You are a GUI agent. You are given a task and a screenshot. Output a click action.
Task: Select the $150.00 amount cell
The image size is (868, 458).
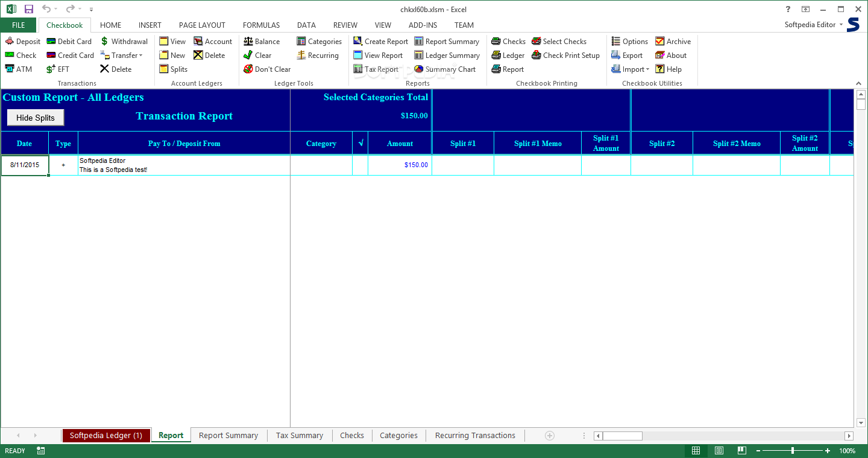click(x=400, y=165)
